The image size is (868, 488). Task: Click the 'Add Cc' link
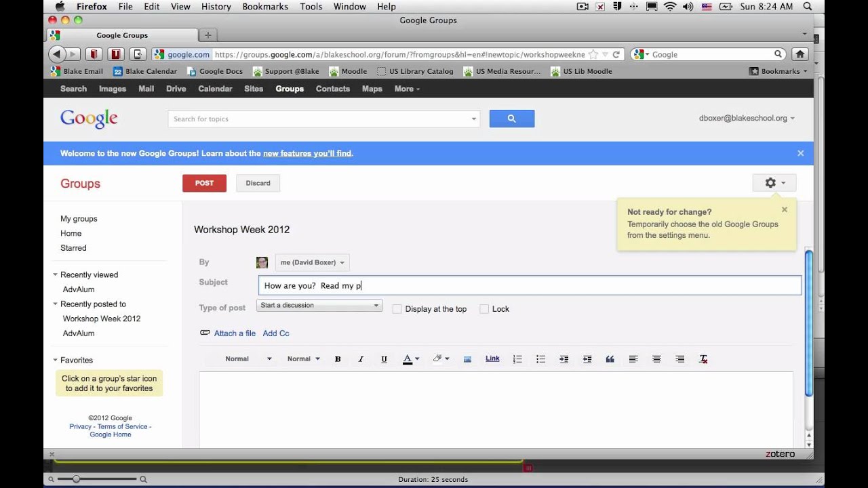276,333
